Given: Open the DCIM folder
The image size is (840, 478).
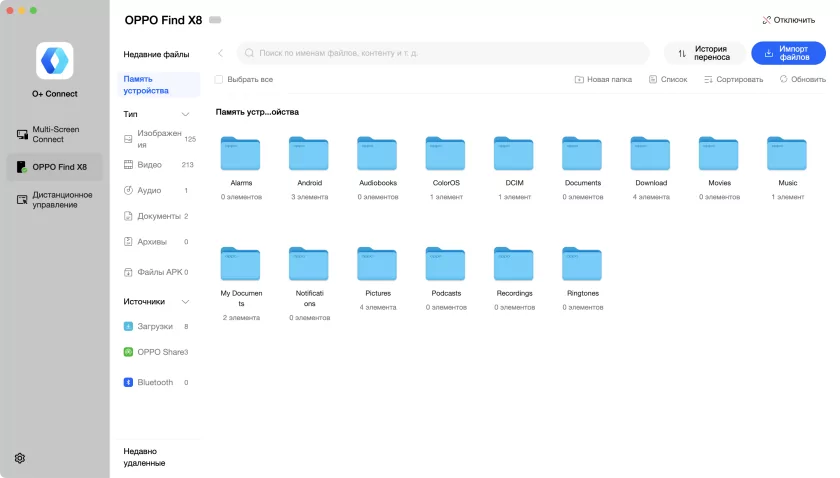Looking at the screenshot, I should [514, 154].
